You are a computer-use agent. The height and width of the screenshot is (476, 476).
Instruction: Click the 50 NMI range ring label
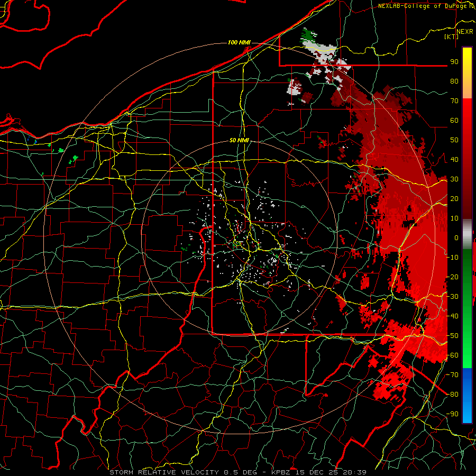click(239, 140)
